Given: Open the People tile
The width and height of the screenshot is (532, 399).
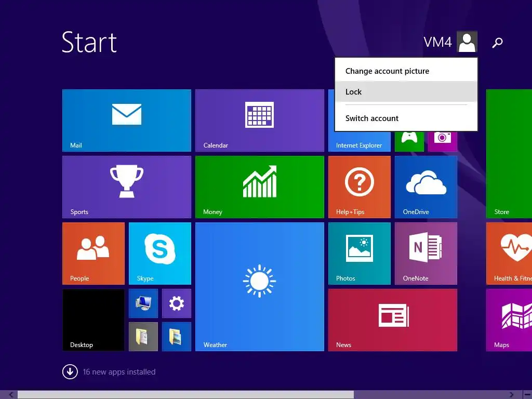Looking at the screenshot, I should click(x=94, y=254).
